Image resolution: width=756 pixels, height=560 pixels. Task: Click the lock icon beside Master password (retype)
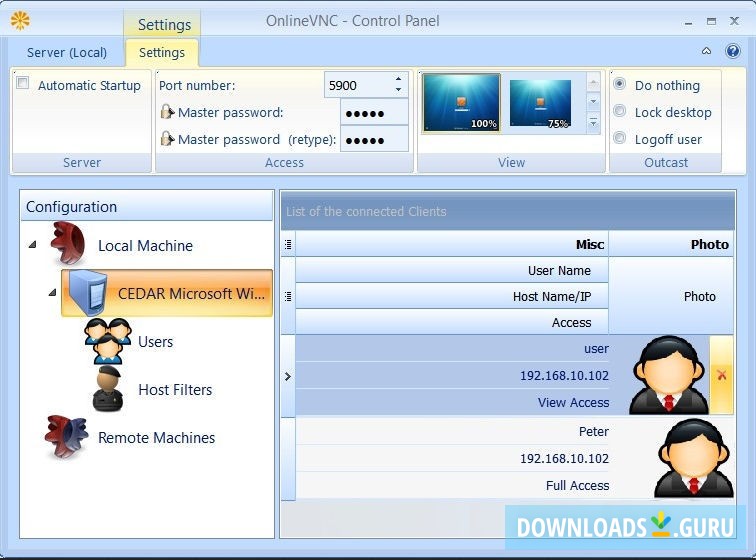167,139
